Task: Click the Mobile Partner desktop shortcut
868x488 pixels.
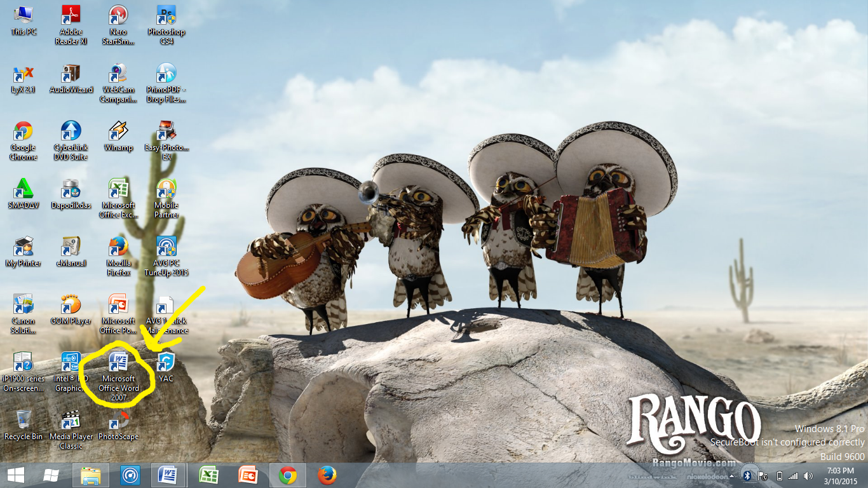Action: pos(166,198)
